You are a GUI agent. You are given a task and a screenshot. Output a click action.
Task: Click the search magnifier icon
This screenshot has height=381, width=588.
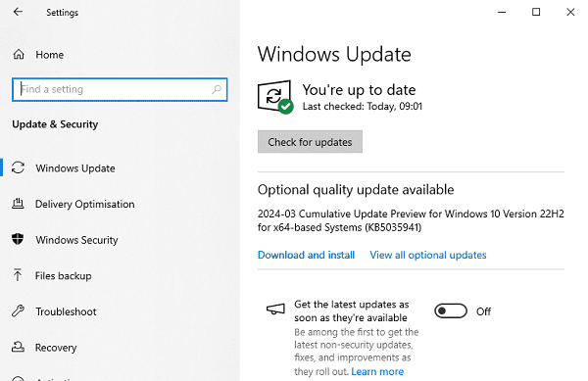coord(217,89)
